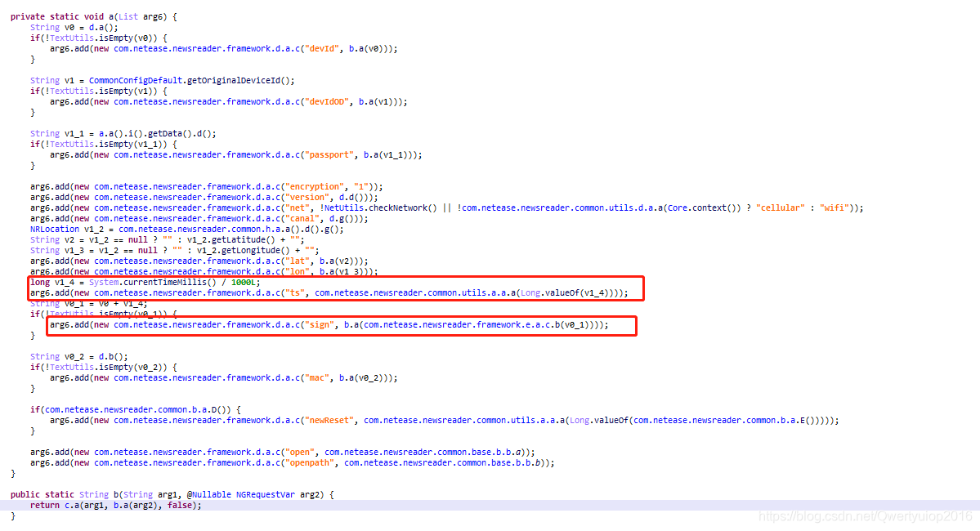This screenshot has width=980, height=531.
Task: Click the line 'String v0 = d.a();'
Action: (74, 28)
